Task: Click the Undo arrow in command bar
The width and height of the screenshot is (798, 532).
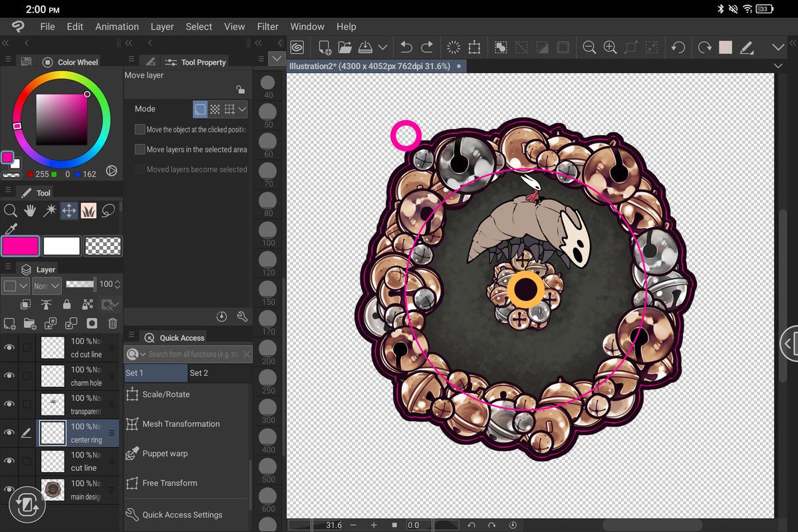Action: coord(406,47)
